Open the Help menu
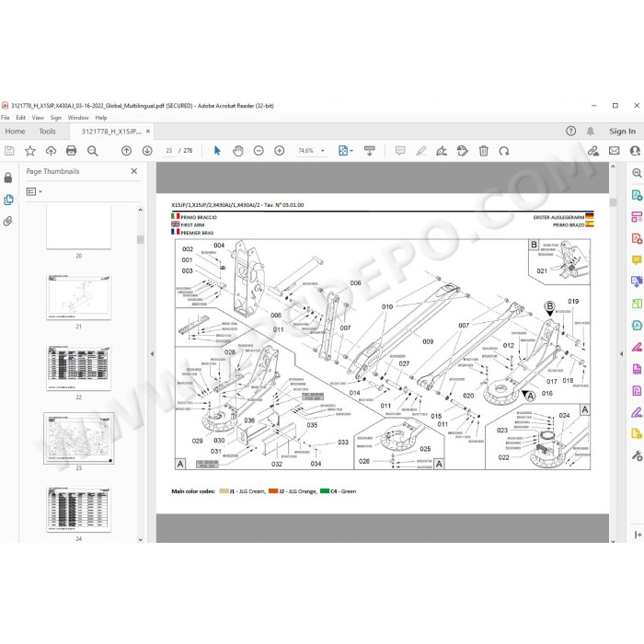The height and width of the screenshot is (644, 644). 101,118
